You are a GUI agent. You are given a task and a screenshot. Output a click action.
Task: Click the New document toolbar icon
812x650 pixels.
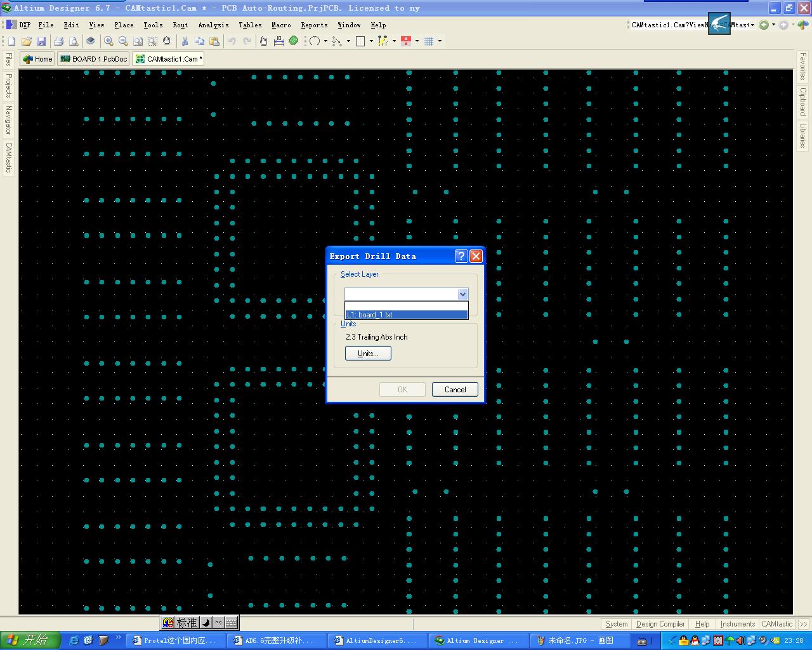(11, 41)
